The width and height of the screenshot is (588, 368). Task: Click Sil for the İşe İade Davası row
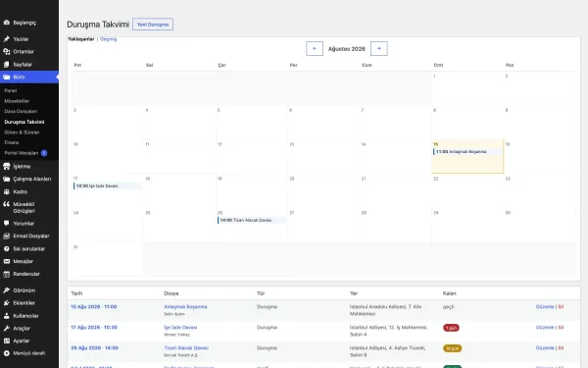(x=561, y=328)
